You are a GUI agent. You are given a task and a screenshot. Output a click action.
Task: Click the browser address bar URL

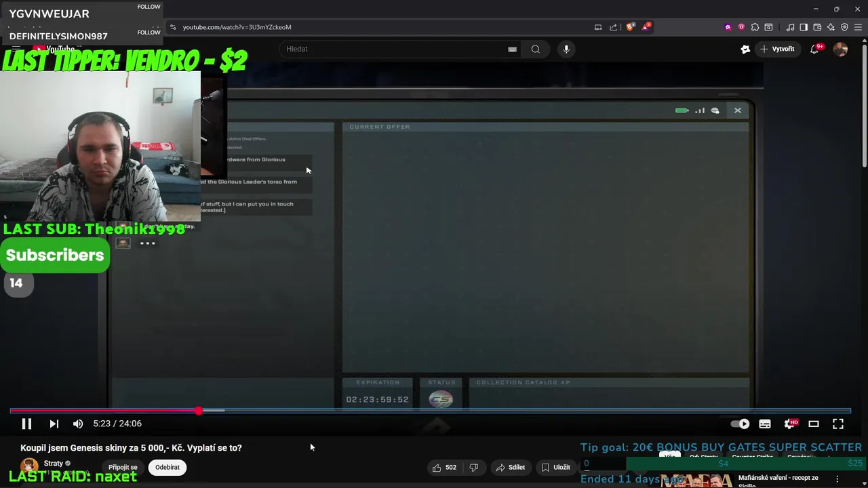(x=237, y=27)
